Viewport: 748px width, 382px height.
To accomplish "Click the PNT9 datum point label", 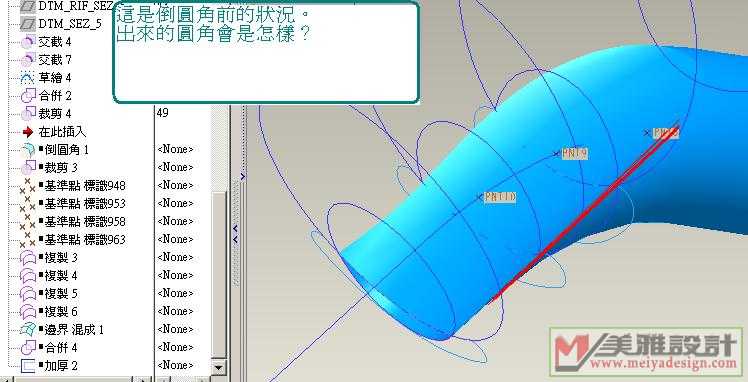I will [x=574, y=153].
